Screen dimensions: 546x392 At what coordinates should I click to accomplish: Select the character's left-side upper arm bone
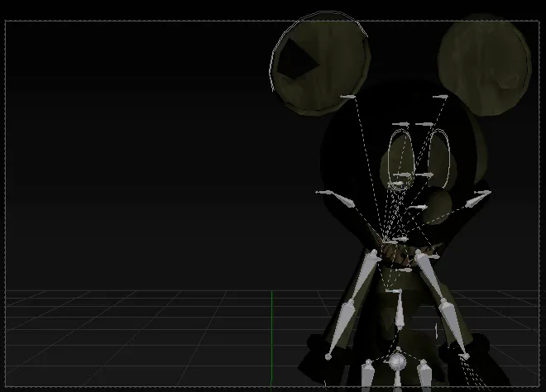(x=365, y=275)
